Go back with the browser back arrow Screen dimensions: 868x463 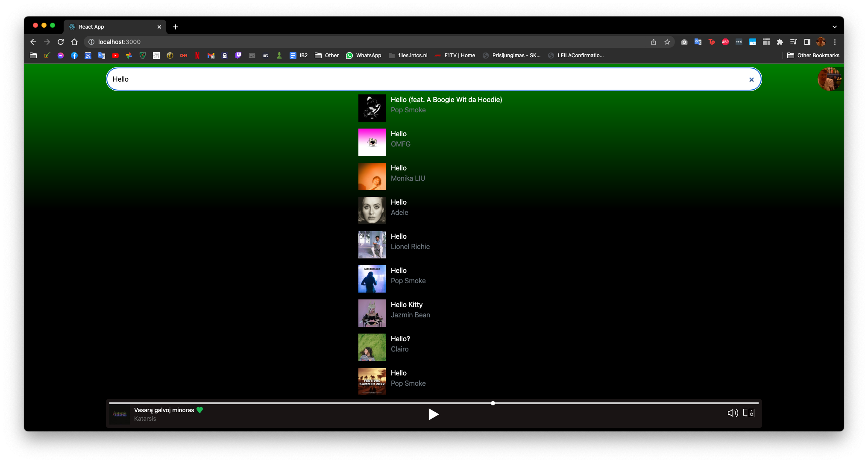33,42
